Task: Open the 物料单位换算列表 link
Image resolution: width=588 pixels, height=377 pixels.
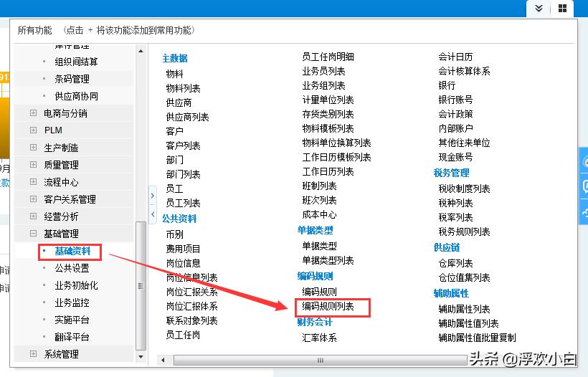Action: 337,143
